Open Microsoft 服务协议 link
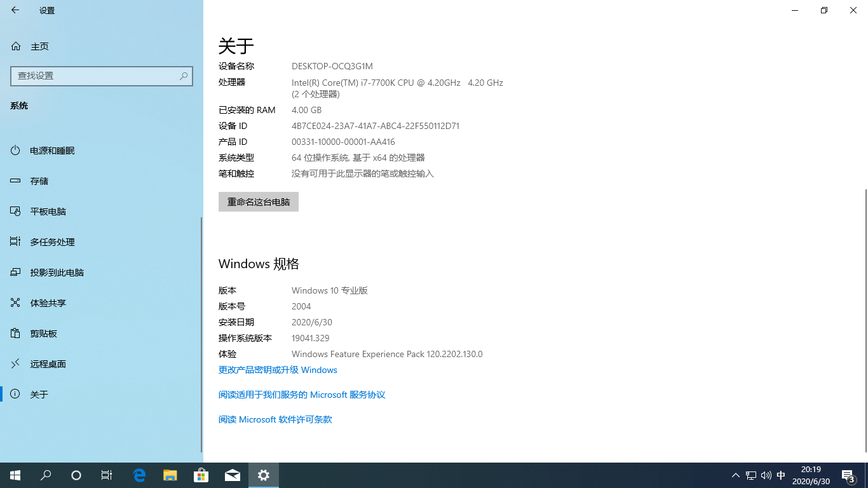The height and width of the screenshot is (488, 868). pyautogui.click(x=302, y=395)
